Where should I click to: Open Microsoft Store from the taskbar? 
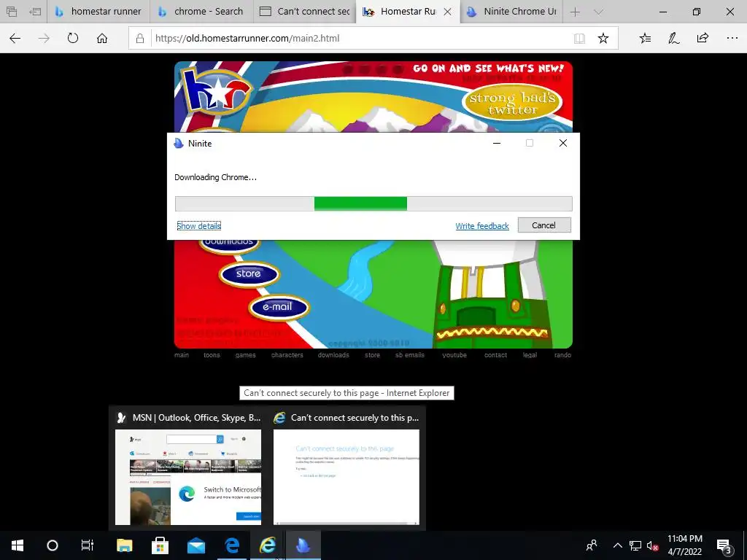pyautogui.click(x=160, y=545)
